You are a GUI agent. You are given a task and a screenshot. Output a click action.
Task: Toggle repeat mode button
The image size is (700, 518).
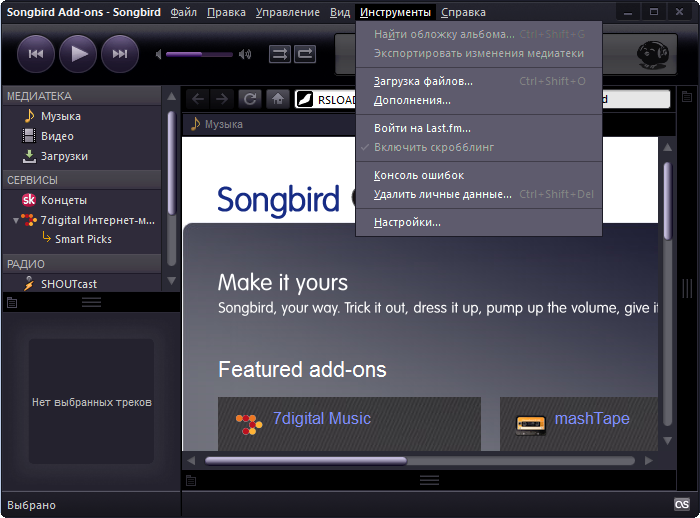pyautogui.click(x=305, y=54)
